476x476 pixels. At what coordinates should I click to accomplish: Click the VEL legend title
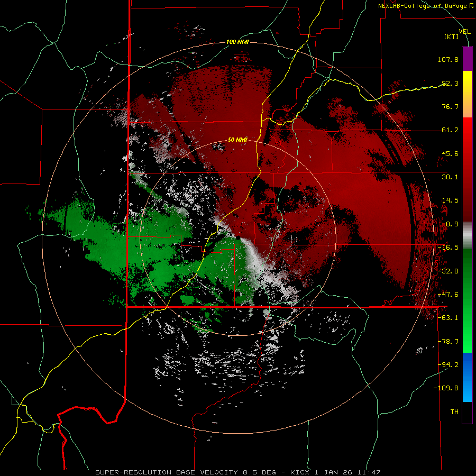coord(464,32)
